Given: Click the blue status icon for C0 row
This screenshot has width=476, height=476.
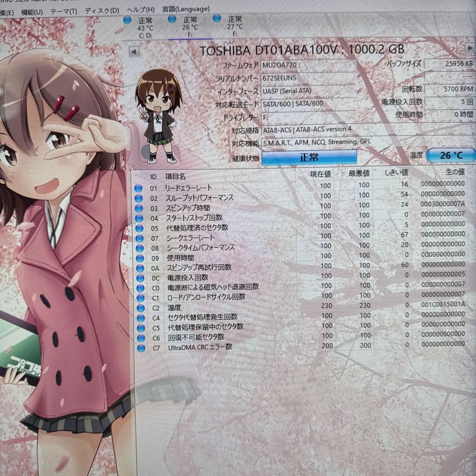Looking at the screenshot, I should (141, 288).
